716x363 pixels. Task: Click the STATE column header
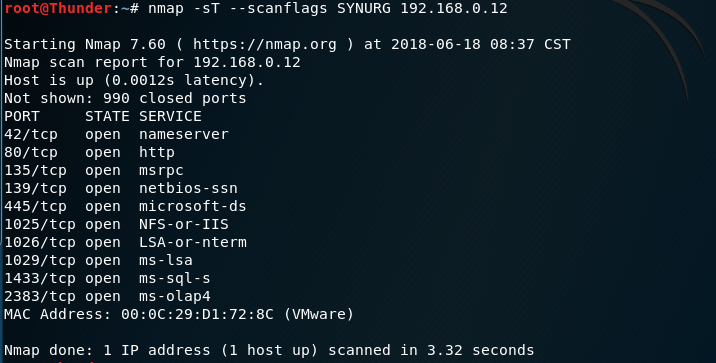click(x=107, y=116)
